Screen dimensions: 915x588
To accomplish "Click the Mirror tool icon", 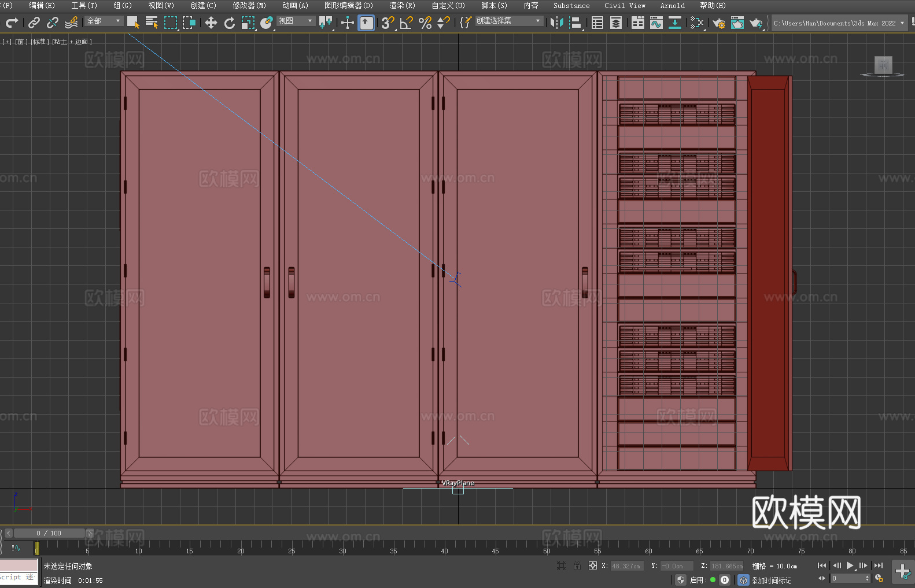I will [557, 23].
